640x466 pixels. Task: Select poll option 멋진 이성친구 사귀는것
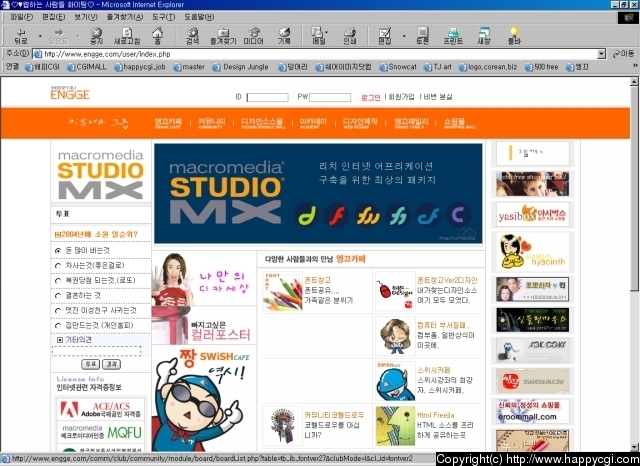pos(58,311)
